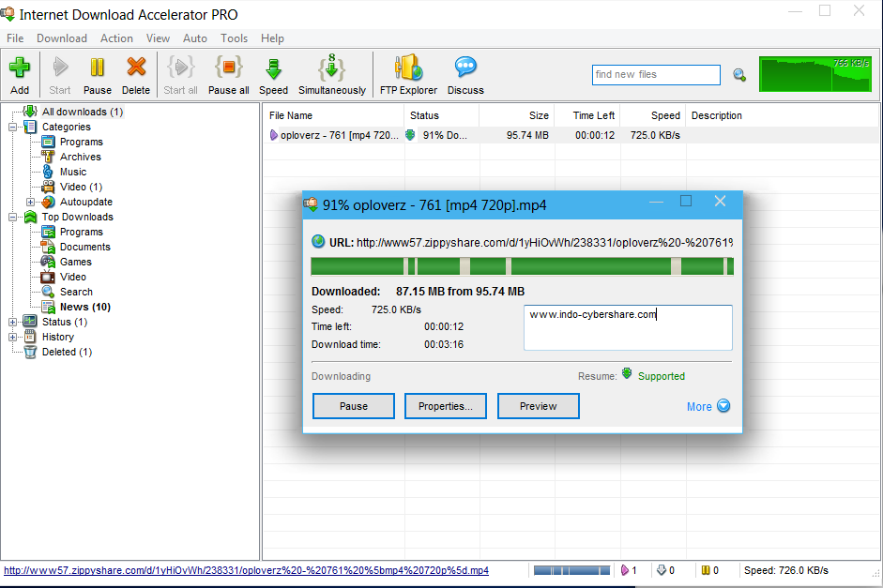The image size is (883, 588).
Task: Expand More options in download dialog
Action: 708,406
